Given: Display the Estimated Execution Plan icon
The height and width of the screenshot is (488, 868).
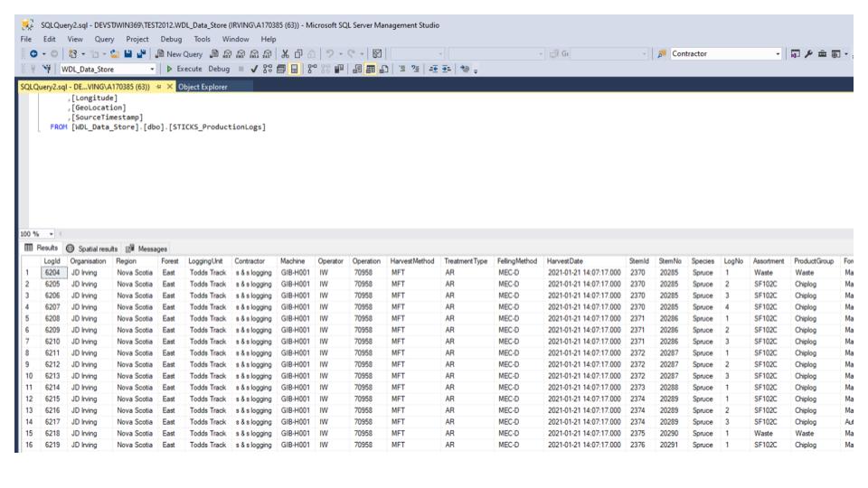Looking at the screenshot, I should tap(268, 70).
